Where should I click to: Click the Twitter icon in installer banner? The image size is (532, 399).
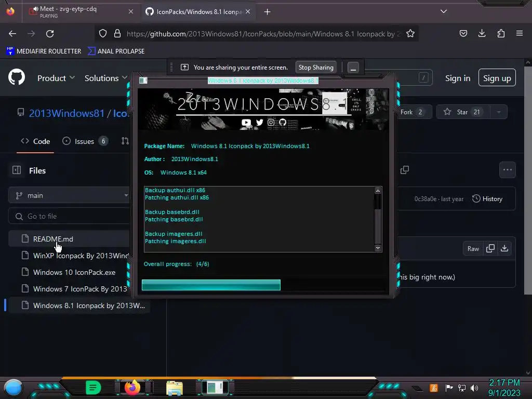click(260, 122)
